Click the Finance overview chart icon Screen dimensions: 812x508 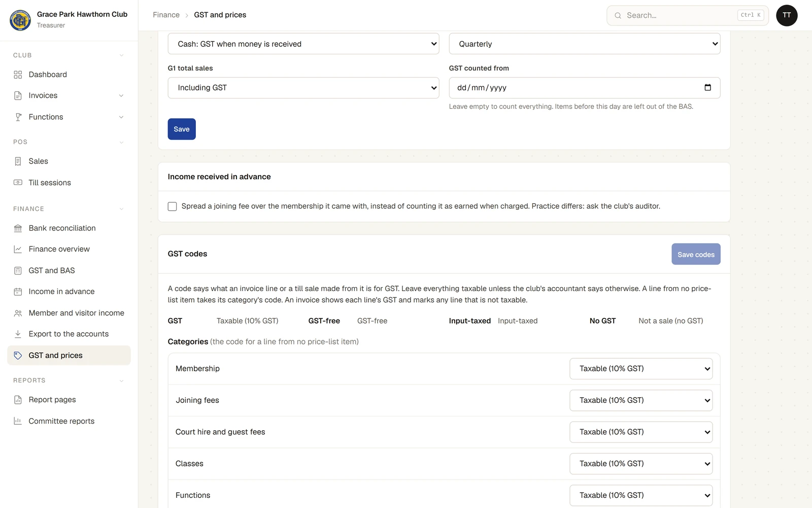[x=18, y=249]
